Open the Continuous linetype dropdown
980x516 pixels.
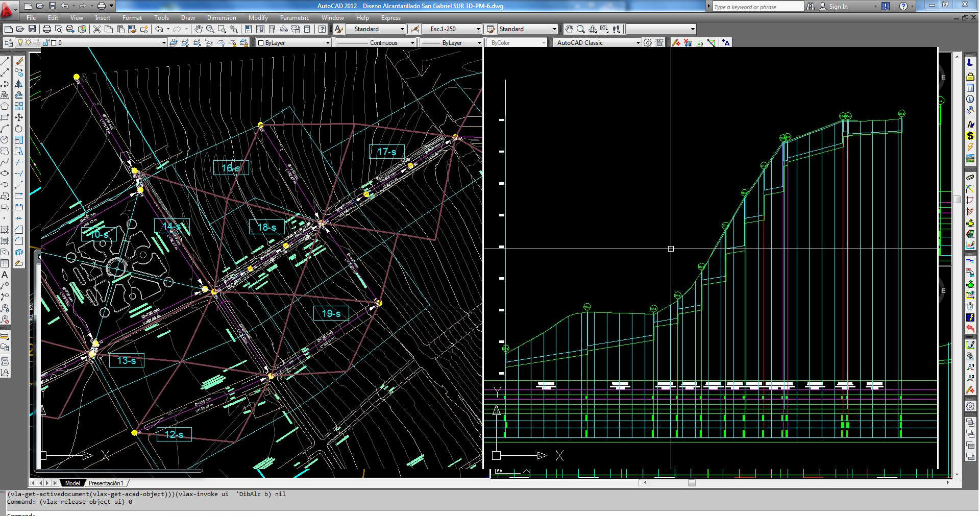(412, 43)
